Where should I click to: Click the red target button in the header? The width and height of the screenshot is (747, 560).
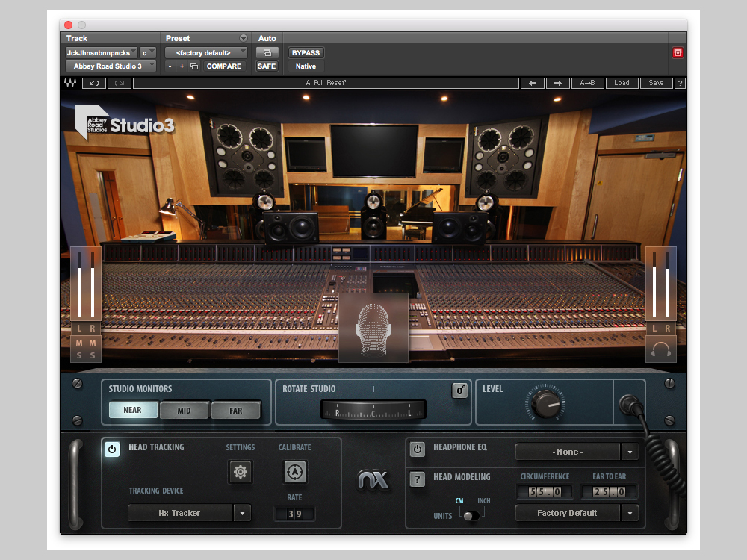(678, 53)
